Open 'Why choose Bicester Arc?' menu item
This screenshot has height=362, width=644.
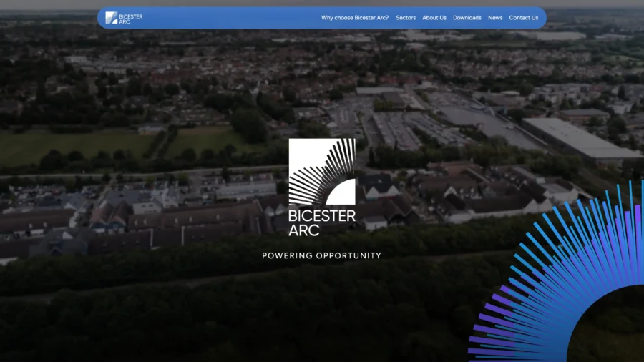[355, 18]
